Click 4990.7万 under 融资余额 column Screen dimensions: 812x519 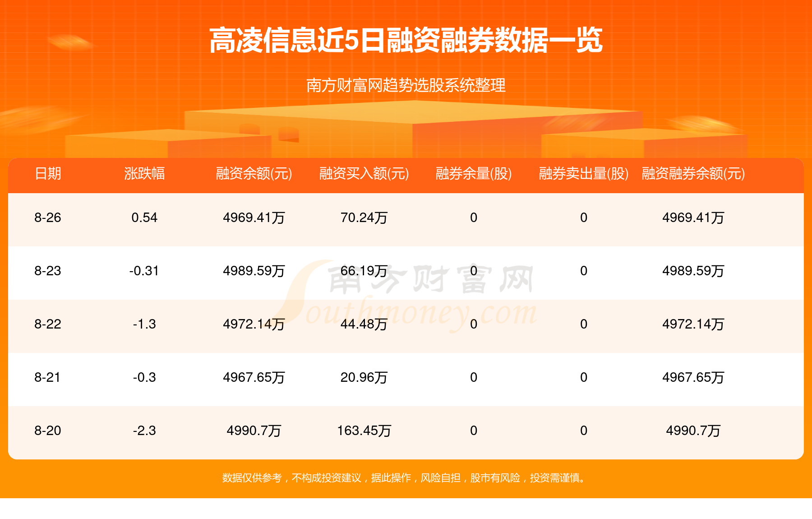[x=254, y=431]
